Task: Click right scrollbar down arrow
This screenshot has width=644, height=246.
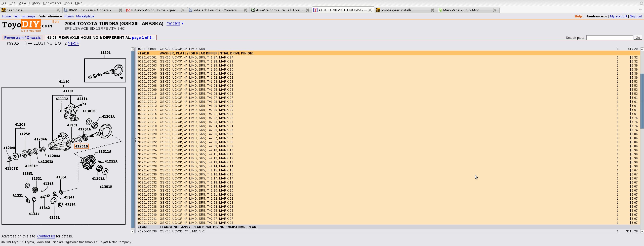Action: pyautogui.click(x=642, y=231)
